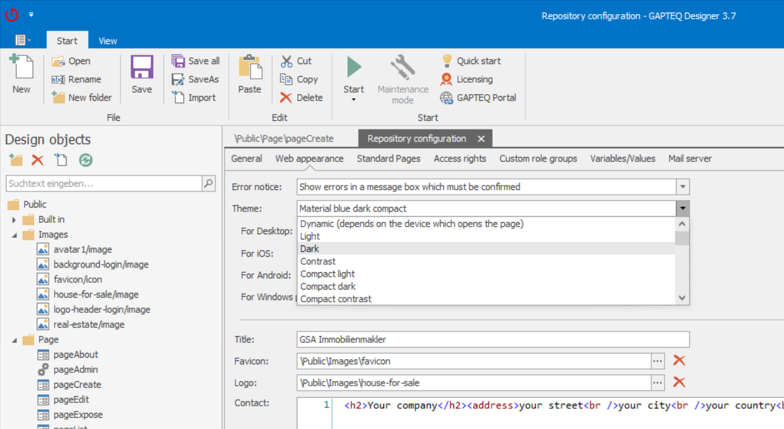784x429 pixels.
Task: Click the design objects search field
Action: point(103,184)
